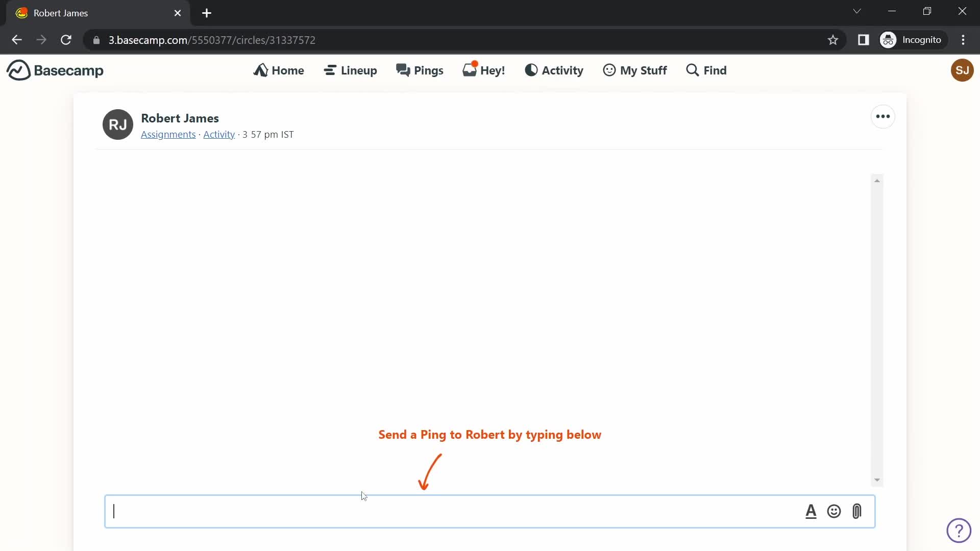This screenshot has height=551, width=980.
Task: Open Robert's Assignments link
Action: [168, 135]
